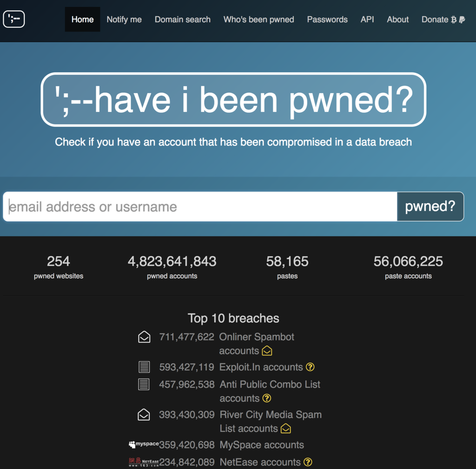Open MySpace accounts link
The image size is (476, 469).
[x=262, y=445]
